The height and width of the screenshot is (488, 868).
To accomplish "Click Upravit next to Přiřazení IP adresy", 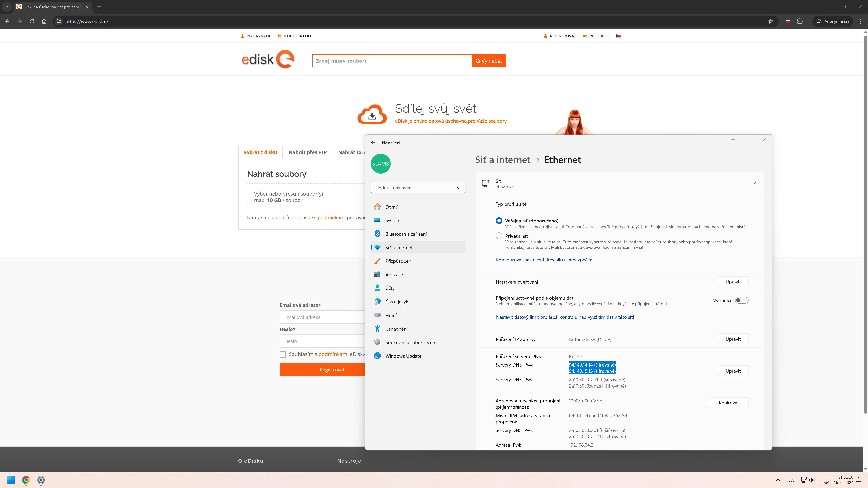I will coord(733,339).
